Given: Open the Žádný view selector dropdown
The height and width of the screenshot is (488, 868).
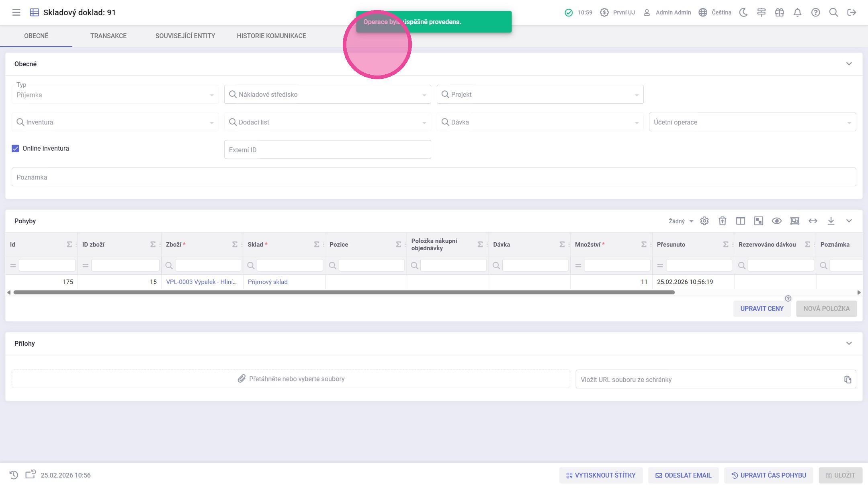Looking at the screenshot, I should tap(681, 221).
